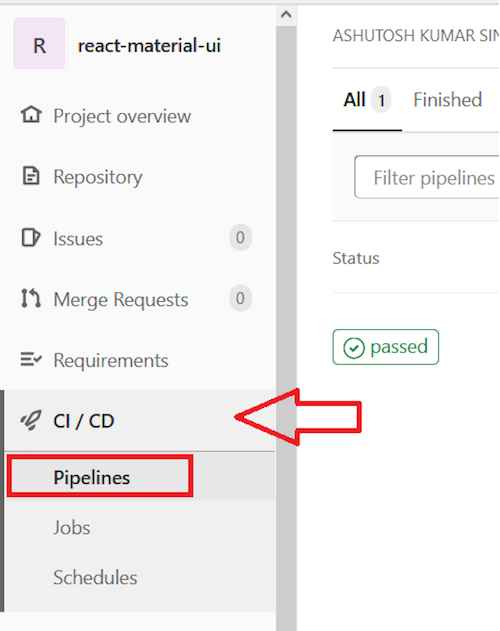Go to the Repository section
500x631 pixels.
click(x=98, y=177)
